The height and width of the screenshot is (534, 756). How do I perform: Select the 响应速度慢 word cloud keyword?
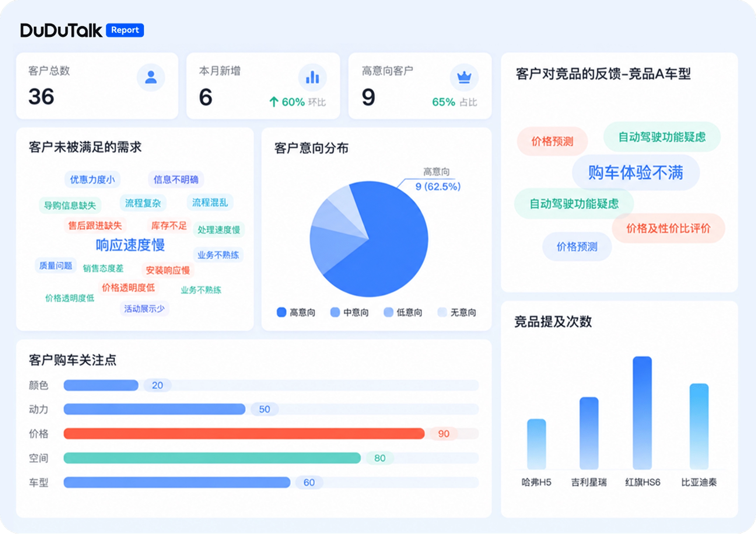pyautogui.click(x=130, y=245)
